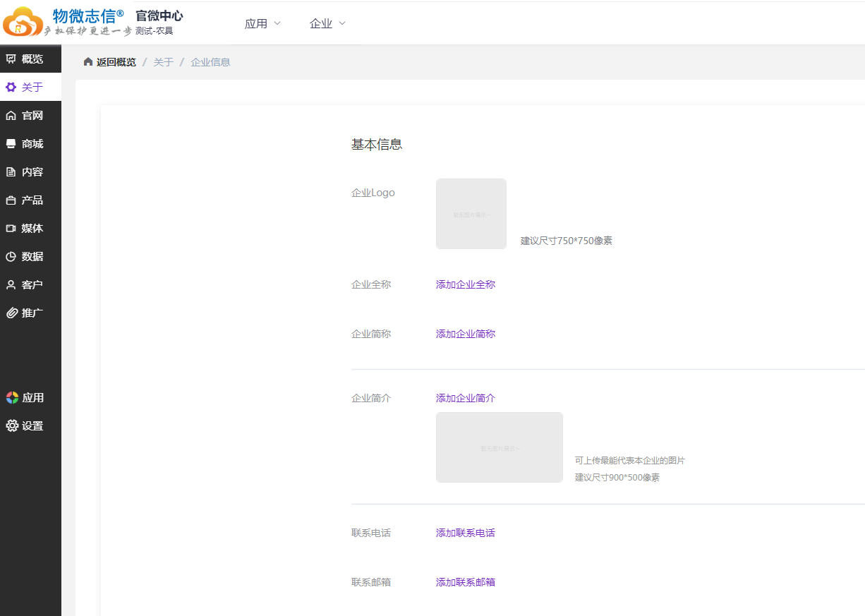The image size is (865, 616).
Task: Open 商城 in the sidebar
Action: 30,143
